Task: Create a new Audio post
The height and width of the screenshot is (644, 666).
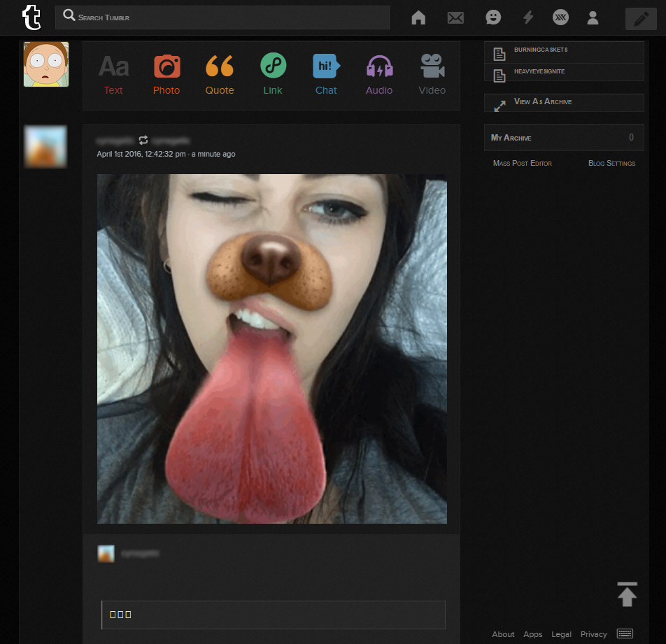Action: tap(379, 75)
